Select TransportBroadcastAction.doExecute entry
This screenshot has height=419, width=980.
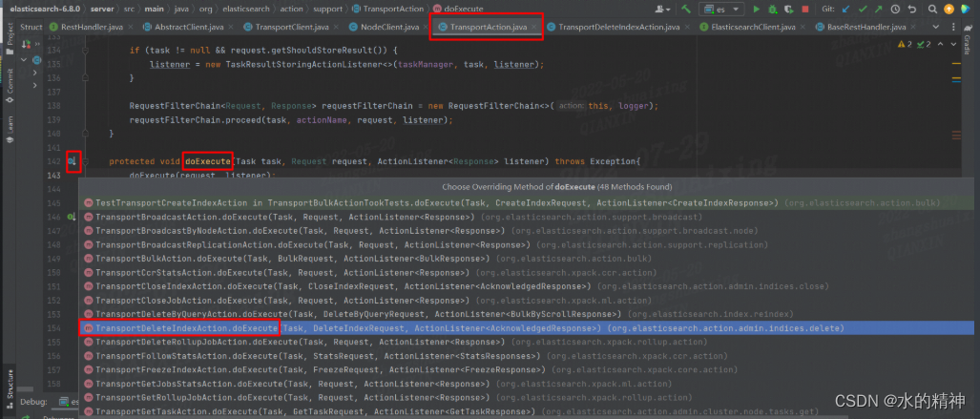tap(527, 217)
